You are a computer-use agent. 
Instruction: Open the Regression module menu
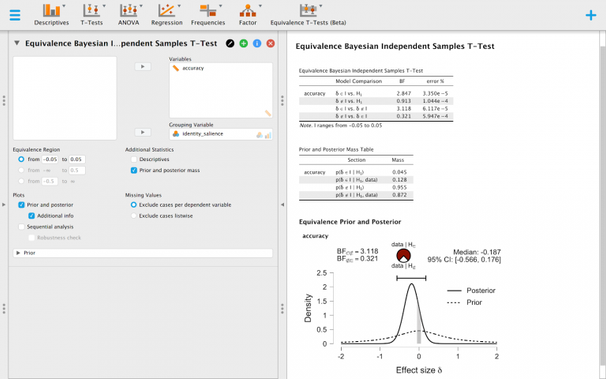click(167, 15)
